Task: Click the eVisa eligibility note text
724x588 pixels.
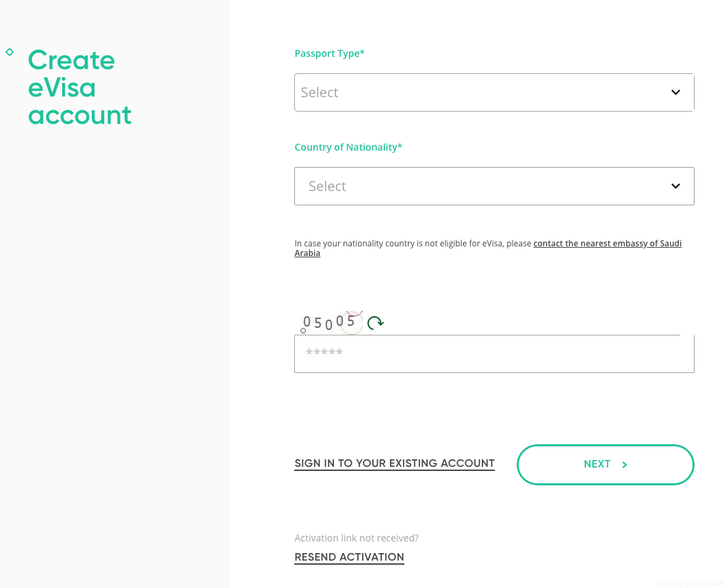Action: [413, 244]
